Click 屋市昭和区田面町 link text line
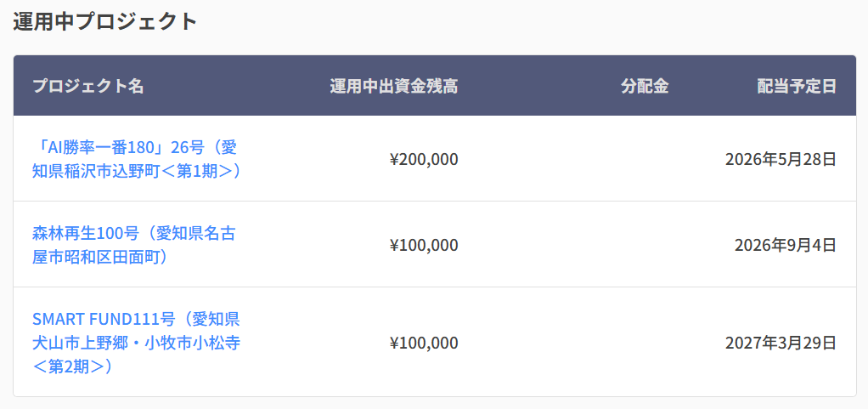 (x=100, y=257)
